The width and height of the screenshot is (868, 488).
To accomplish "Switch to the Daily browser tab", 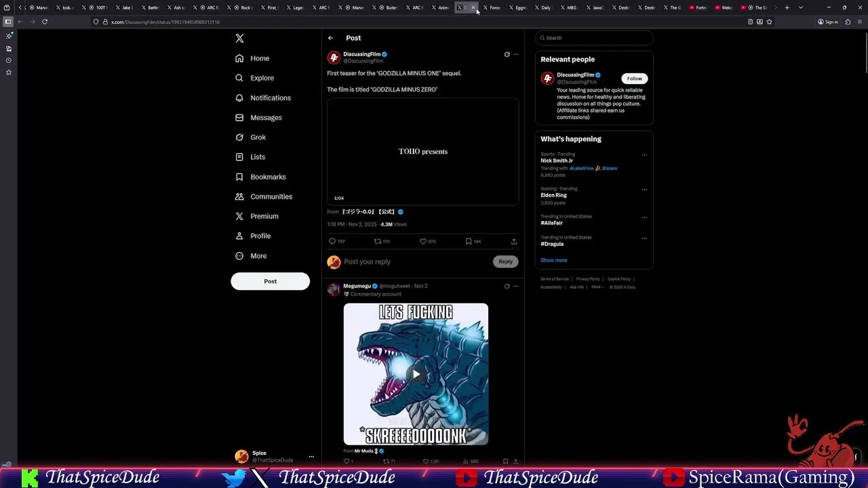I will pos(544,7).
